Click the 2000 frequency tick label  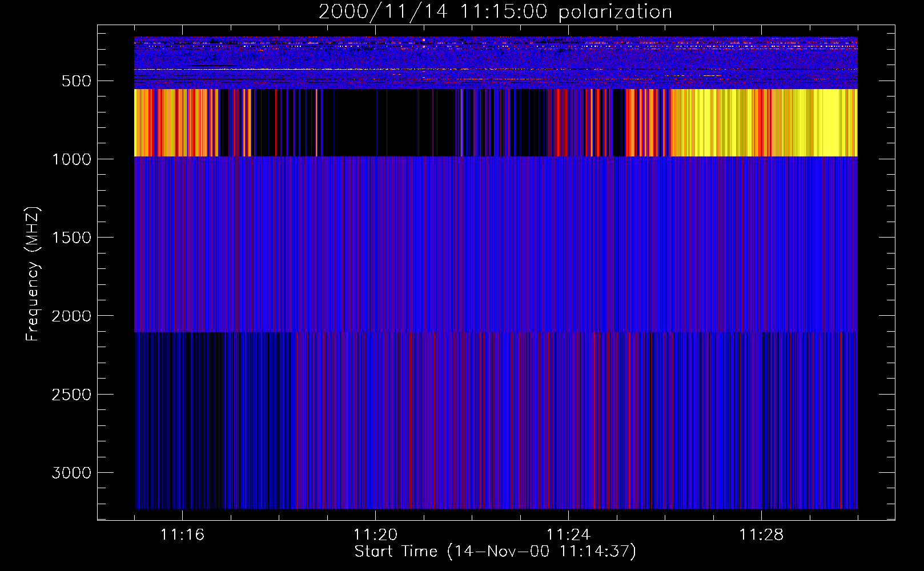71,316
